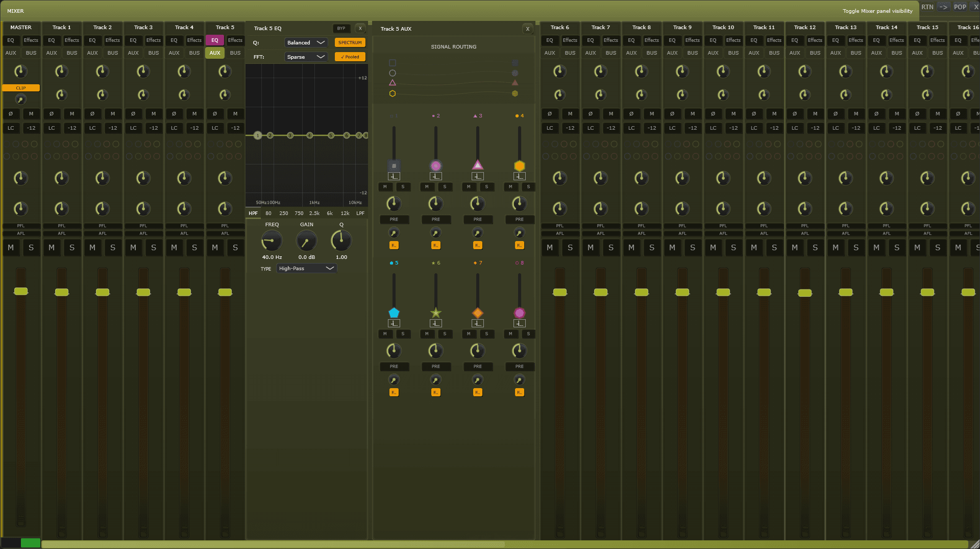
Task: Click the pink triangle in Signal Routing
Action: [x=393, y=83]
